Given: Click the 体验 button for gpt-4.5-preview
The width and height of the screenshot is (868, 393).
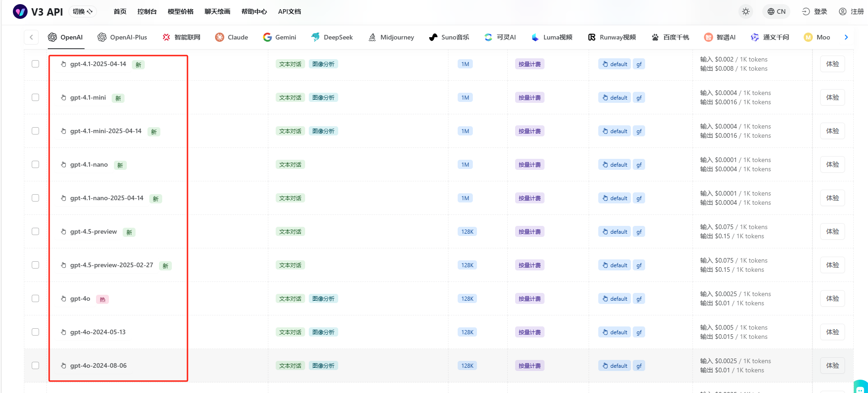Looking at the screenshot, I should [832, 231].
